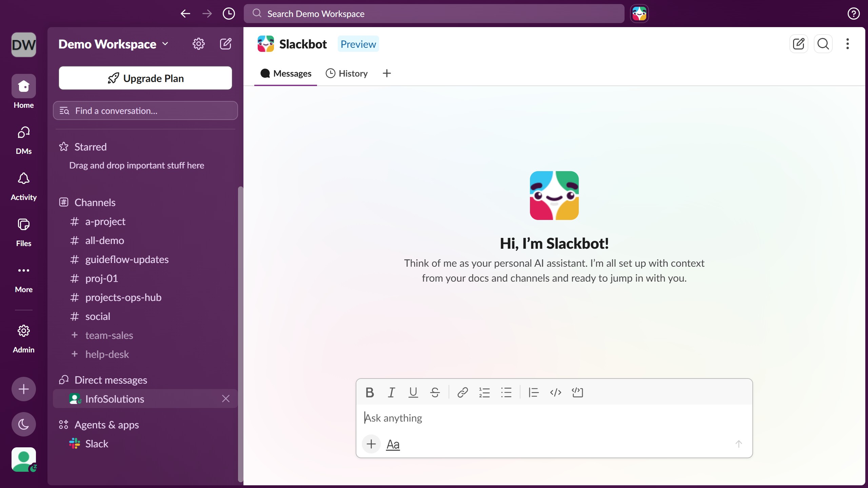Click the sidebar vertical scrollbar

click(240, 334)
